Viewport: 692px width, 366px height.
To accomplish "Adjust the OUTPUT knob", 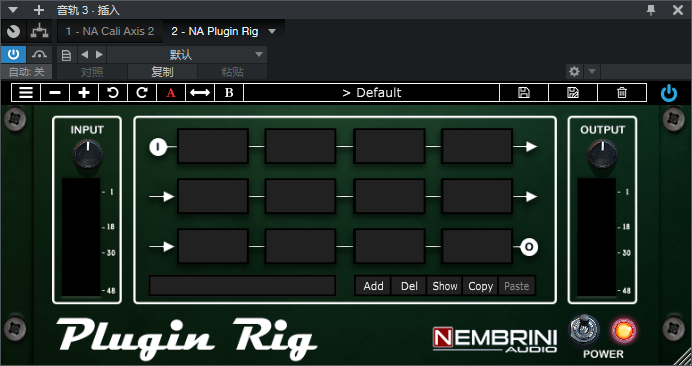I will [602, 153].
